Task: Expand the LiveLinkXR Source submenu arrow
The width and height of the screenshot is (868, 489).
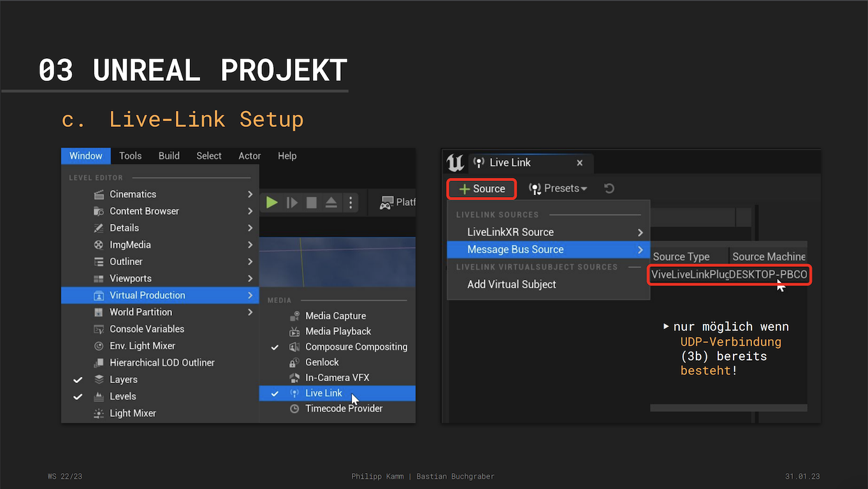Action: (640, 233)
